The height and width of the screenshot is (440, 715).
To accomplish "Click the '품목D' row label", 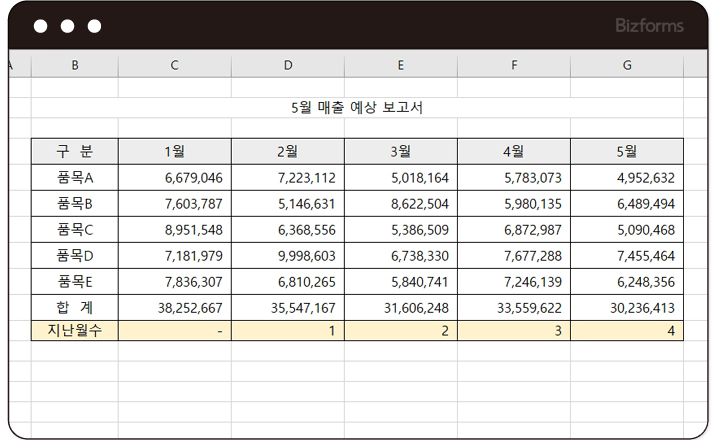I will [x=75, y=255].
